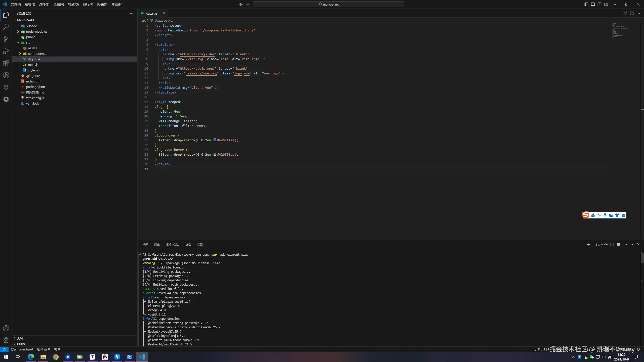
Task: Click the my-vue-app command center search
Action: 328,4
